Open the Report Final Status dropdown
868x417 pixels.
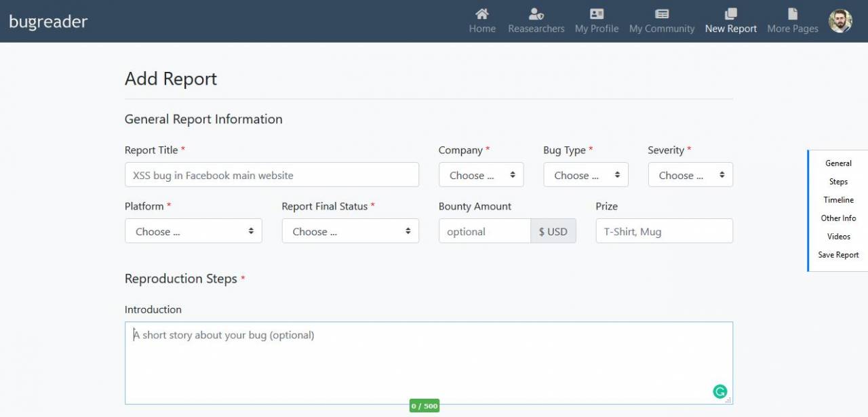tap(350, 231)
